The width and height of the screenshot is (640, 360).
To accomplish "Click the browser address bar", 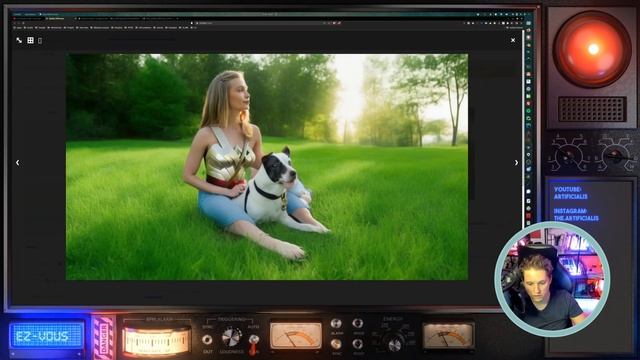I will 265,23.
